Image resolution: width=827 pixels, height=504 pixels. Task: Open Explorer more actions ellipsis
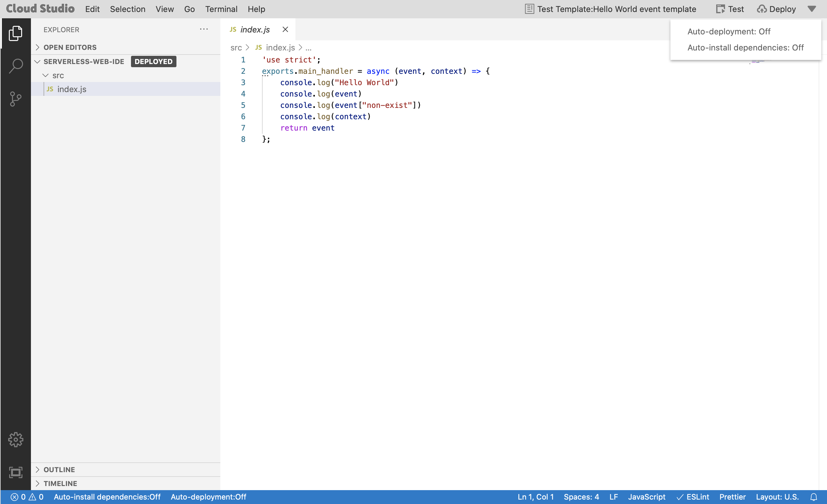pyautogui.click(x=204, y=30)
